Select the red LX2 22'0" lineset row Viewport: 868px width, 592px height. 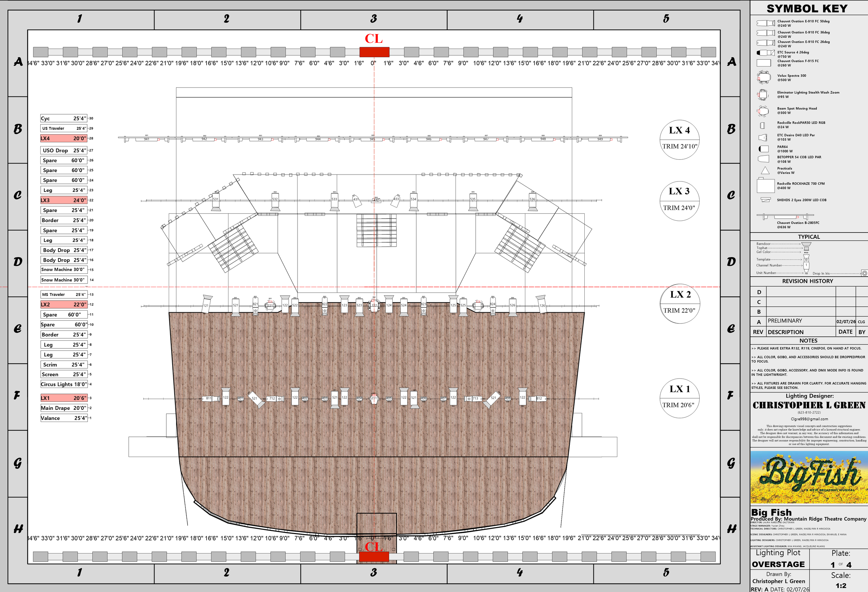tap(64, 304)
